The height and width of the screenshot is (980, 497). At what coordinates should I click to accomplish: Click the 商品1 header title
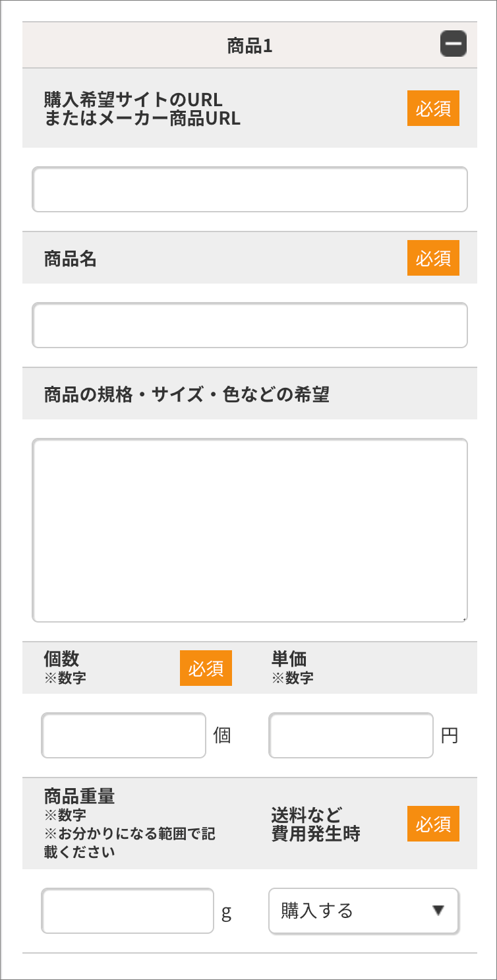click(x=249, y=46)
